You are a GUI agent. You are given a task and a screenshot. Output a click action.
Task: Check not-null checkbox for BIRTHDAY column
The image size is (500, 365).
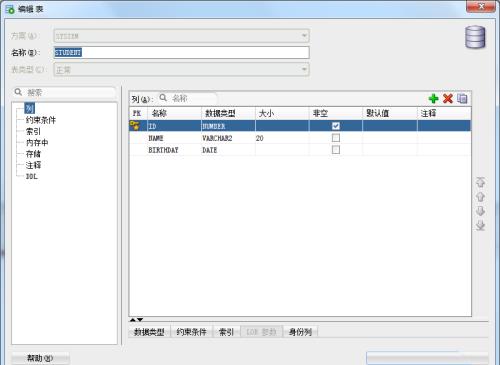(x=336, y=150)
